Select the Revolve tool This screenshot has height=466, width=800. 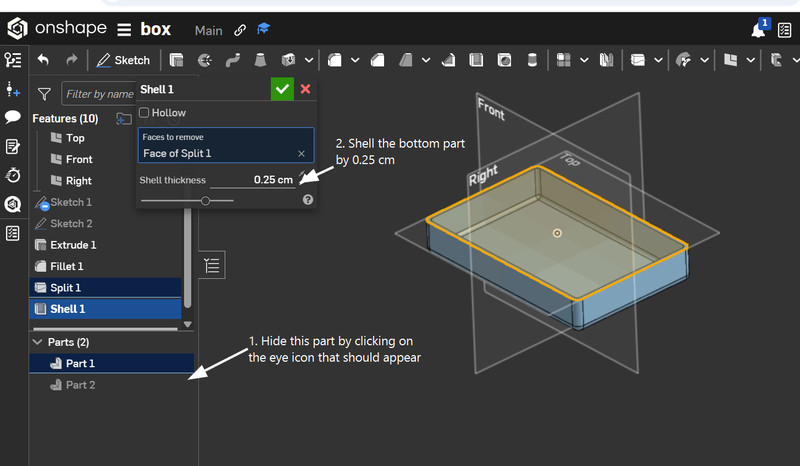tap(205, 60)
